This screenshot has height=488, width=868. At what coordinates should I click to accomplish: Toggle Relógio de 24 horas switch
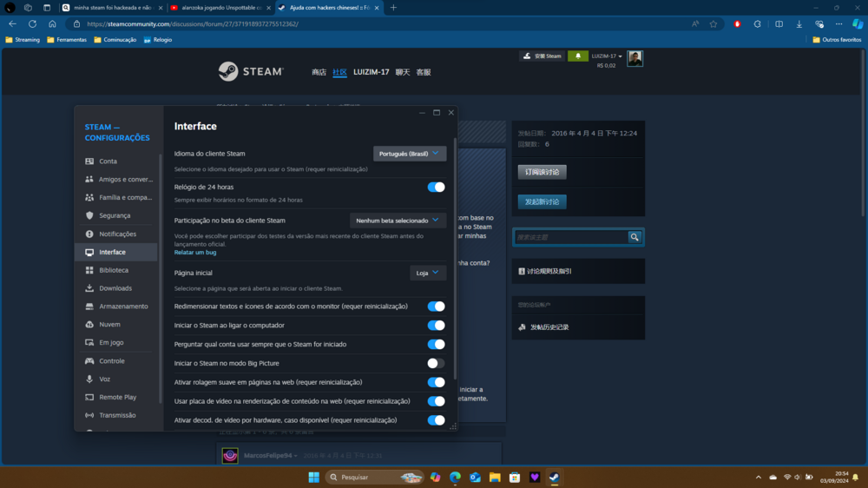click(436, 188)
